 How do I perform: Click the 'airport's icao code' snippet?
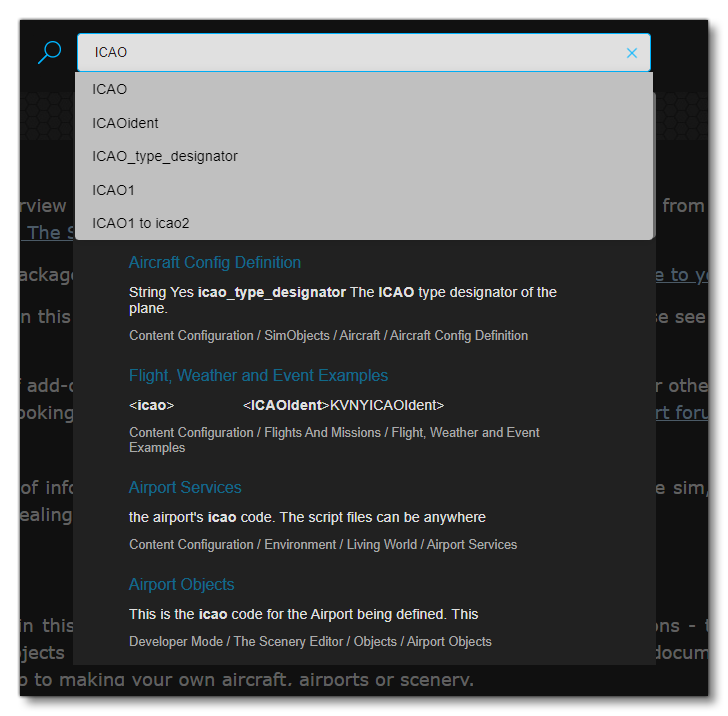307,517
